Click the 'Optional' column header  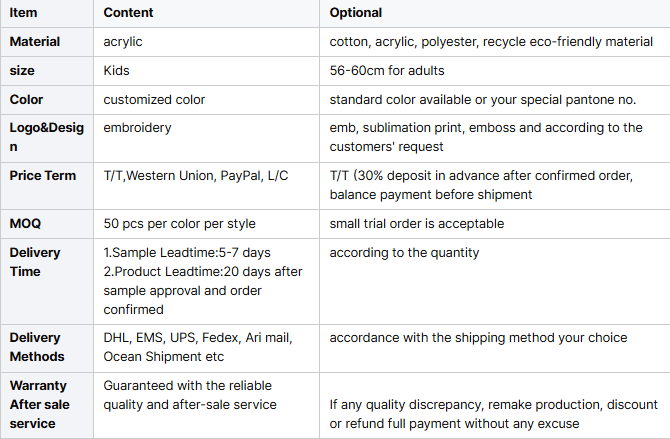tap(356, 13)
